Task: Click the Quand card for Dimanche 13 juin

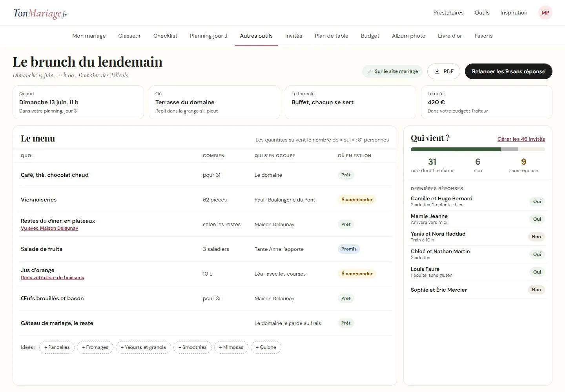Action: point(78,102)
